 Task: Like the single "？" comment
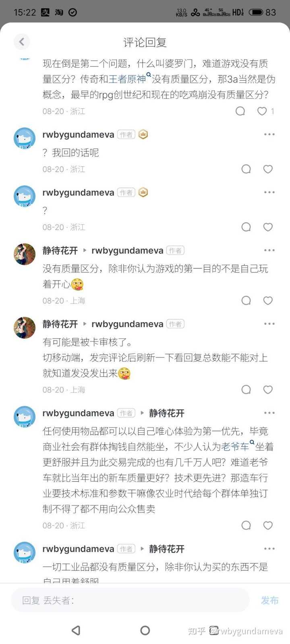click(x=268, y=227)
